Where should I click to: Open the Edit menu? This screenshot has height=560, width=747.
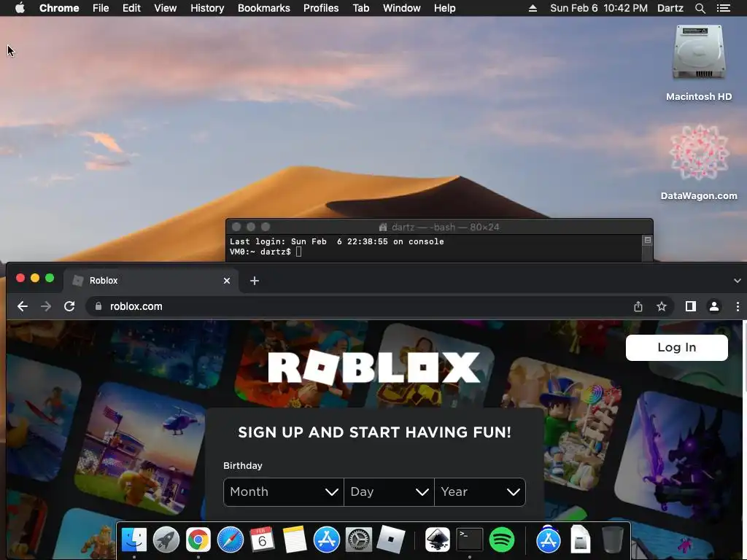pyautogui.click(x=131, y=8)
